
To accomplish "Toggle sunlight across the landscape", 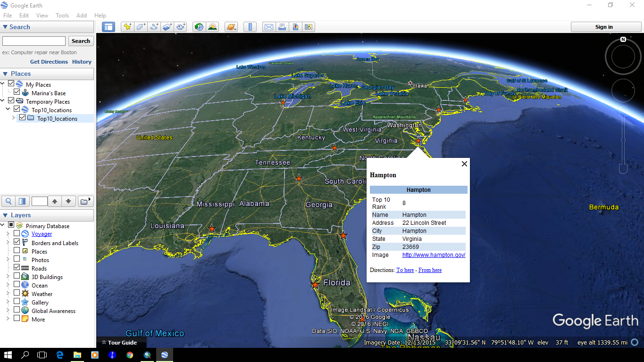I will point(212,27).
